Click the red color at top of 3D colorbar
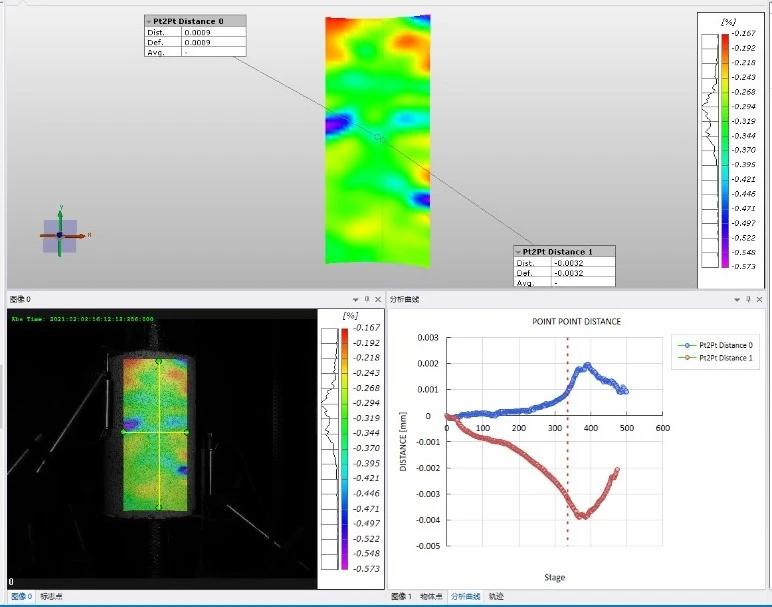The image size is (772, 607). pyautogui.click(x=724, y=37)
